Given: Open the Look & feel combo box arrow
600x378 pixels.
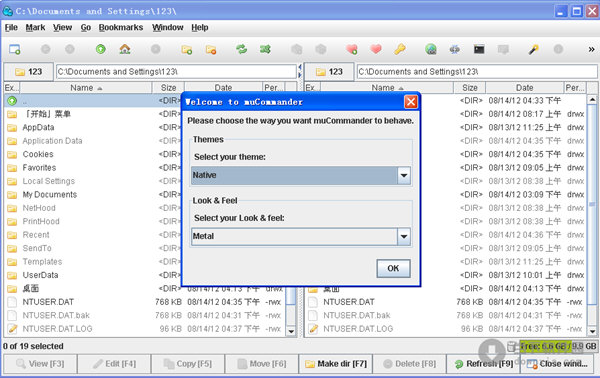Looking at the screenshot, I should [x=404, y=236].
